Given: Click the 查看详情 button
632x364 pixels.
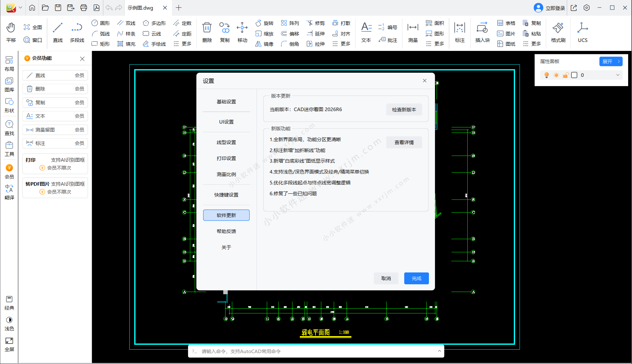Looking at the screenshot, I should pyautogui.click(x=404, y=142).
